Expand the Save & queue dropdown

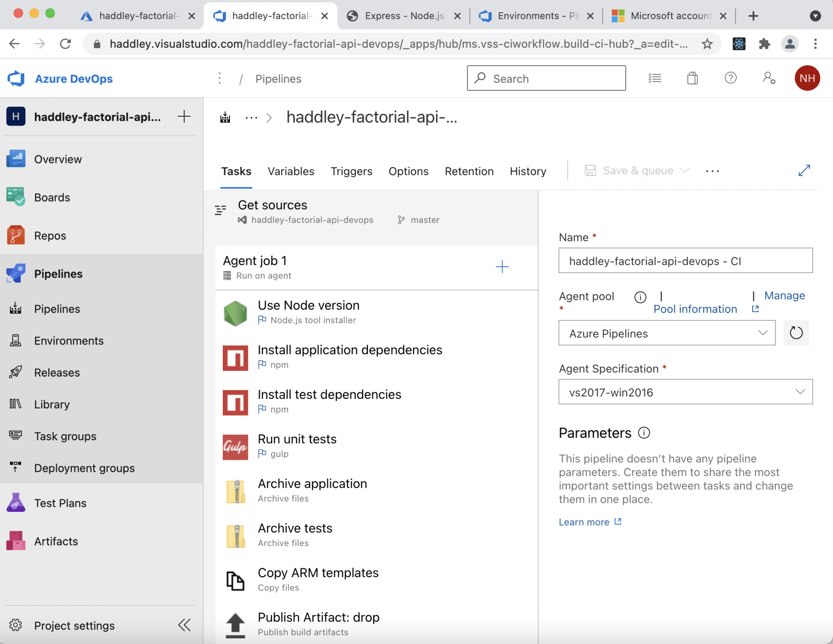685,171
